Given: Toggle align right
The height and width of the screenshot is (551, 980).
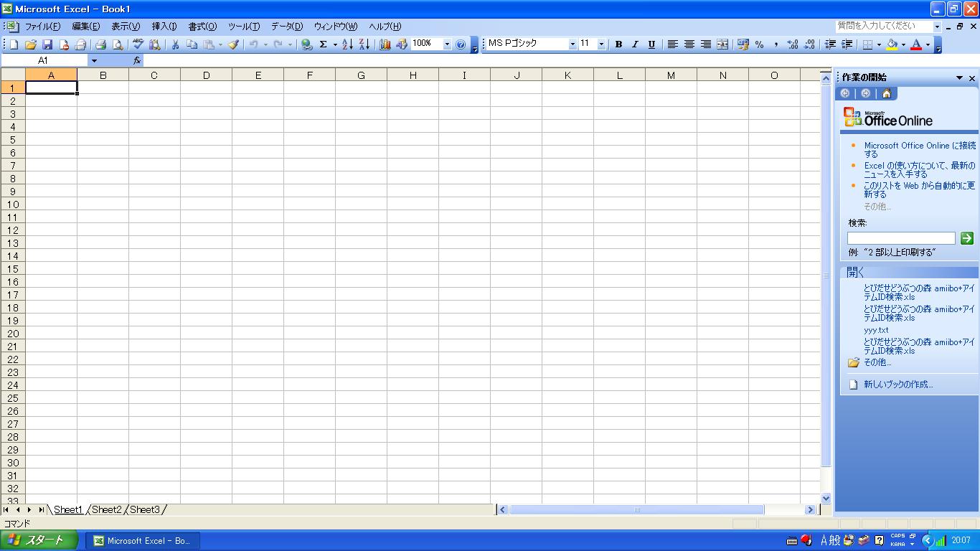Looking at the screenshot, I should point(705,44).
